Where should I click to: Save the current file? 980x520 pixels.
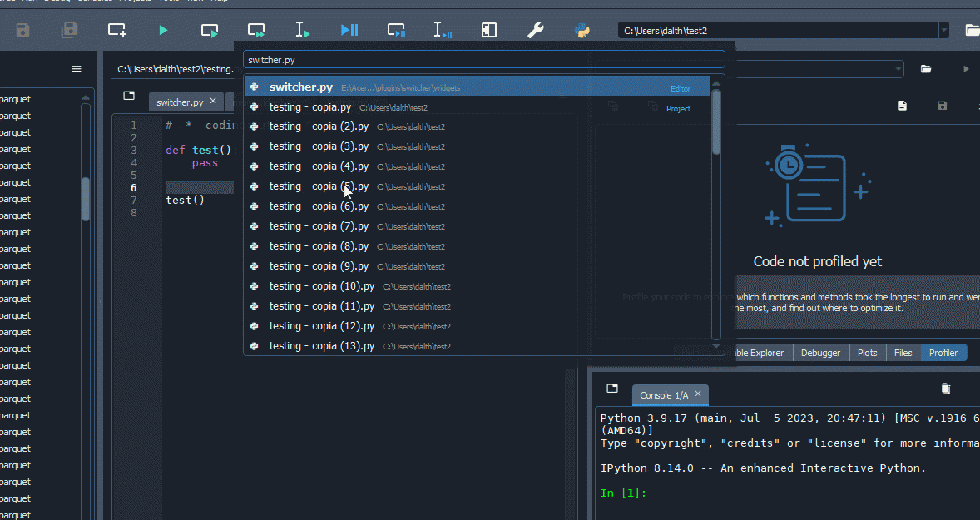pyautogui.click(x=22, y=29)
